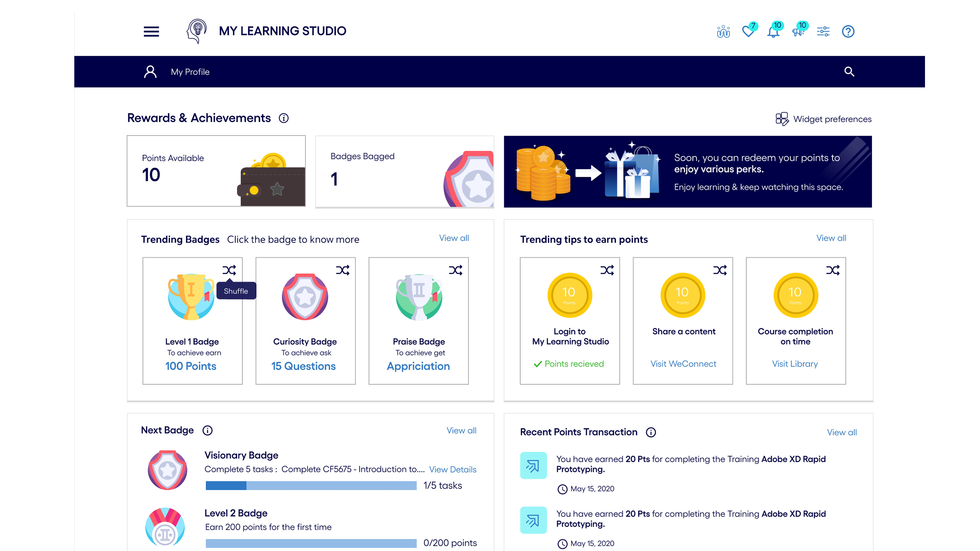Image resolution: width=980 pixels, height=551 pixels.
Task: Click info icon beside Next Badge
Action: tap(207, 430)
